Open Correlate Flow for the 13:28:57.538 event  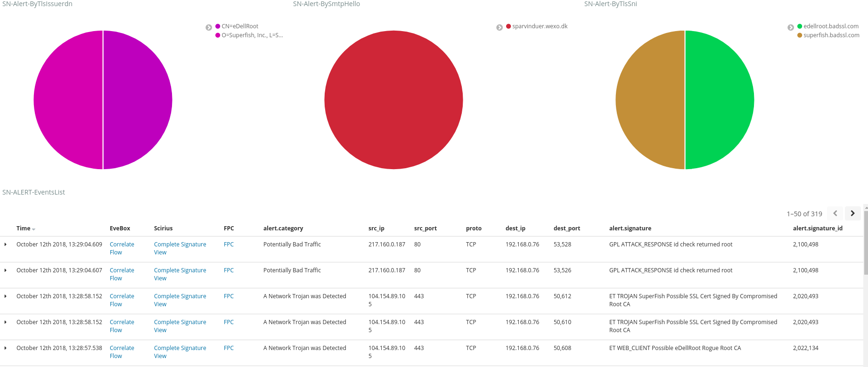tap(122, 352)
